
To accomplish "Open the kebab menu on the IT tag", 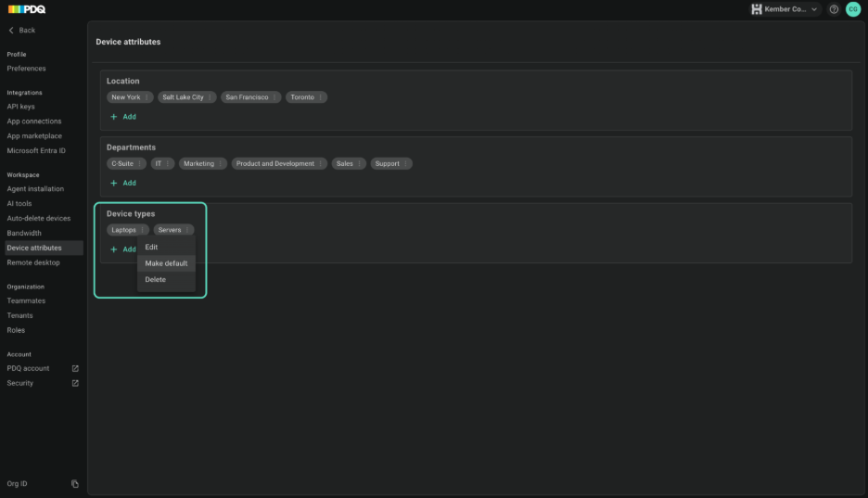I will pyautogui.click(x=167, y=164).
